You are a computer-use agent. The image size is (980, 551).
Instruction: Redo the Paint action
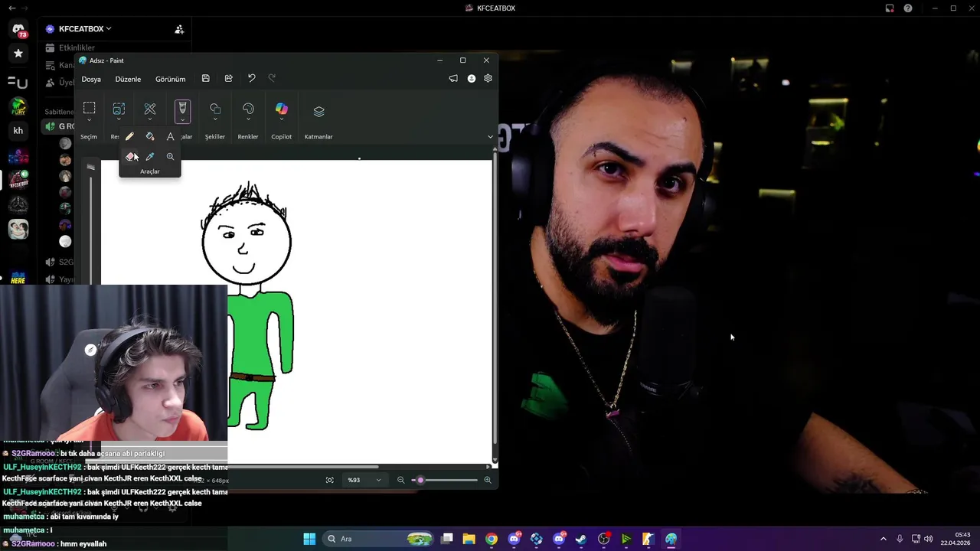coord(272,78)
